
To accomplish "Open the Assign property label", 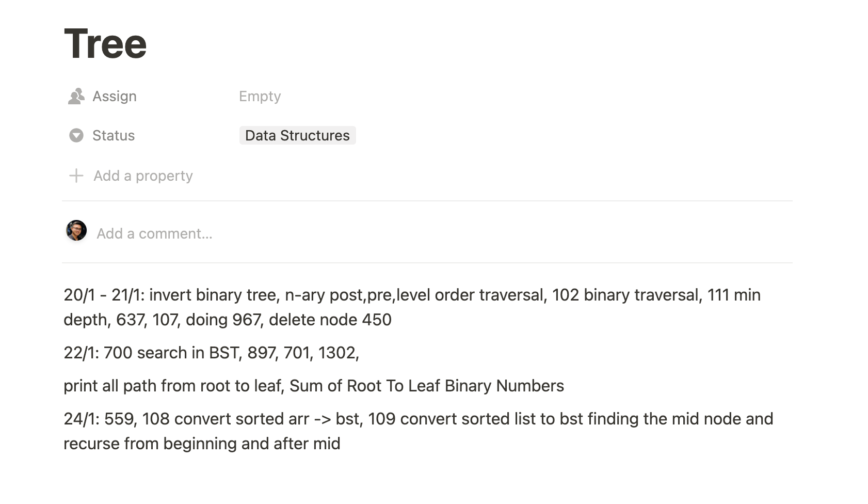I will (x=115, y=97).
